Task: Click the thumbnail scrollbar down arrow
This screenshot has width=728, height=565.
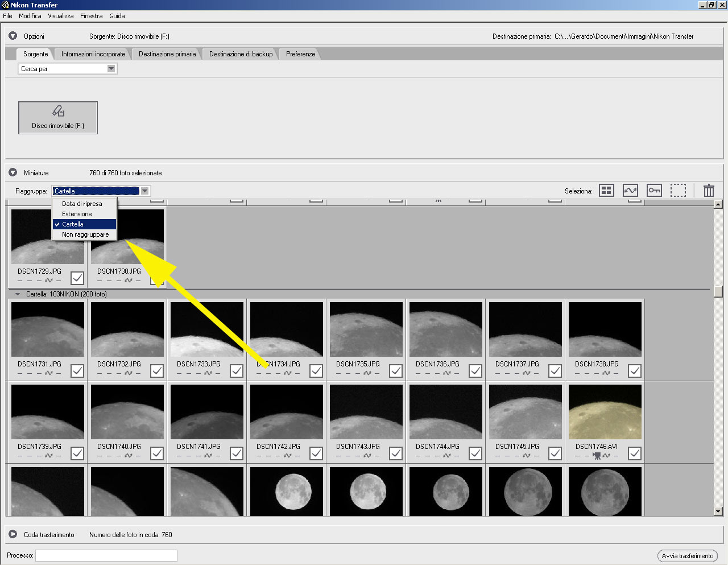Action: (718, 512)
